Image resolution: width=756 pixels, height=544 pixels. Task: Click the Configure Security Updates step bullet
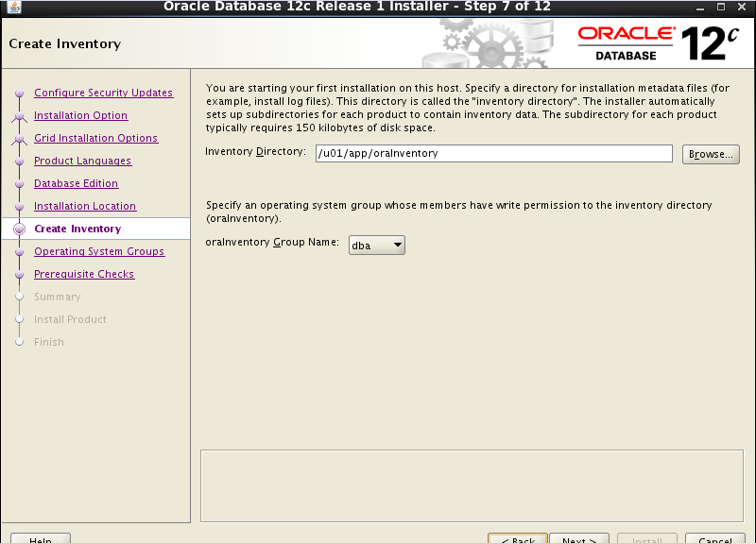click(x=19, y=93)
